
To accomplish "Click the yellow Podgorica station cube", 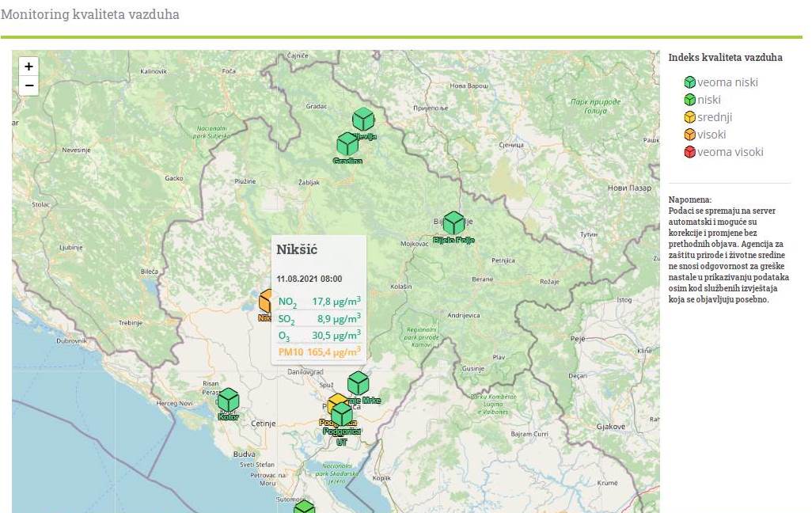I will (336, 401).
